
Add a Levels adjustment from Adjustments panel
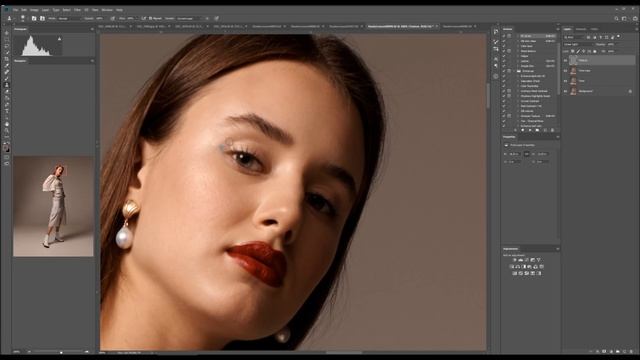pyautogui.click(x=521, y=260)
